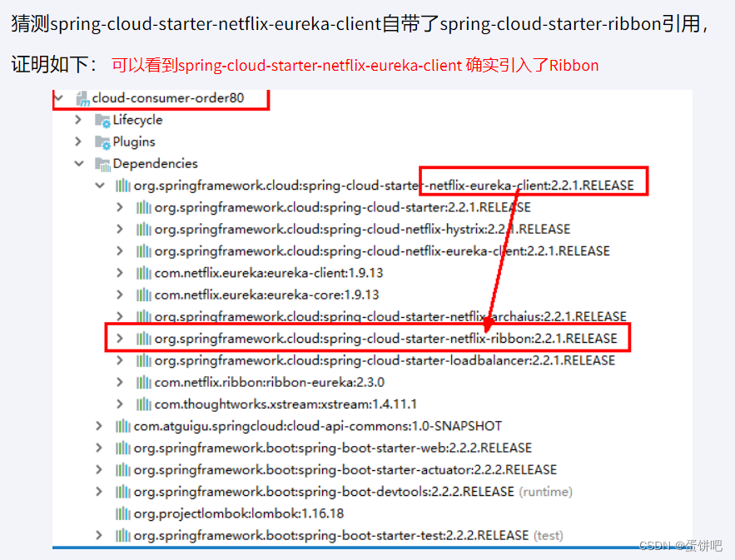Click the Maven module icon of cloud-consumer-order80
This screenshot has width=735, height=560.
point(82,99)
